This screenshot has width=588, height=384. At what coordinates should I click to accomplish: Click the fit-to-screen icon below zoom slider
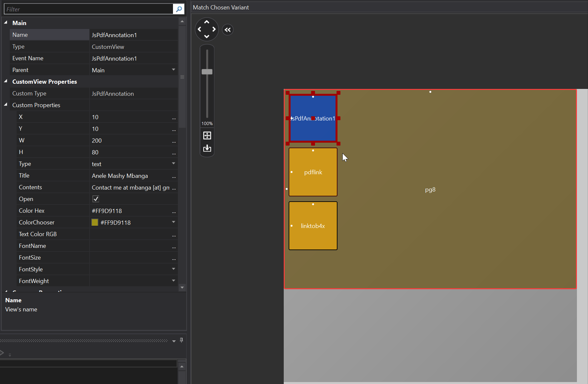click(207, 135)
